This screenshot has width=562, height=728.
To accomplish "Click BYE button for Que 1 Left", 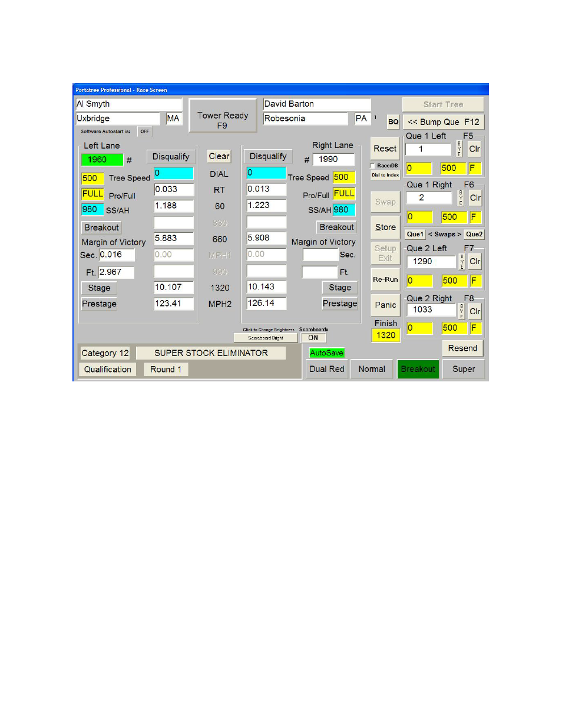I will pos(459,149).
